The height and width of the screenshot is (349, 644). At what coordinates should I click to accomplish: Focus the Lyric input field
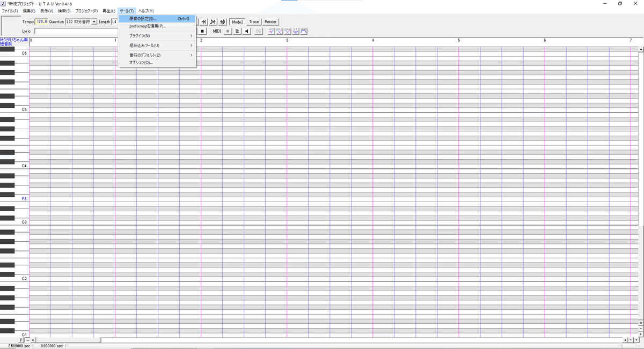click(76, 31)
